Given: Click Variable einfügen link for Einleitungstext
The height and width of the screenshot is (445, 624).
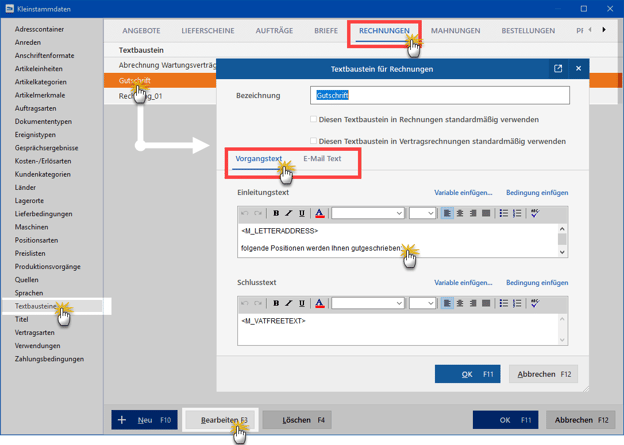Looking at the screenshot, I should [463, 193].
